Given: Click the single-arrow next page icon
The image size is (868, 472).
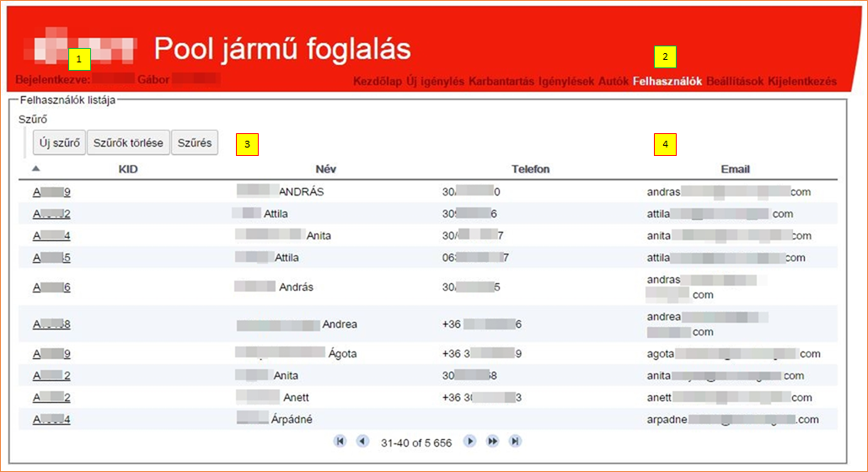Looking at the screenshot, I should click(x=470, y=441).
